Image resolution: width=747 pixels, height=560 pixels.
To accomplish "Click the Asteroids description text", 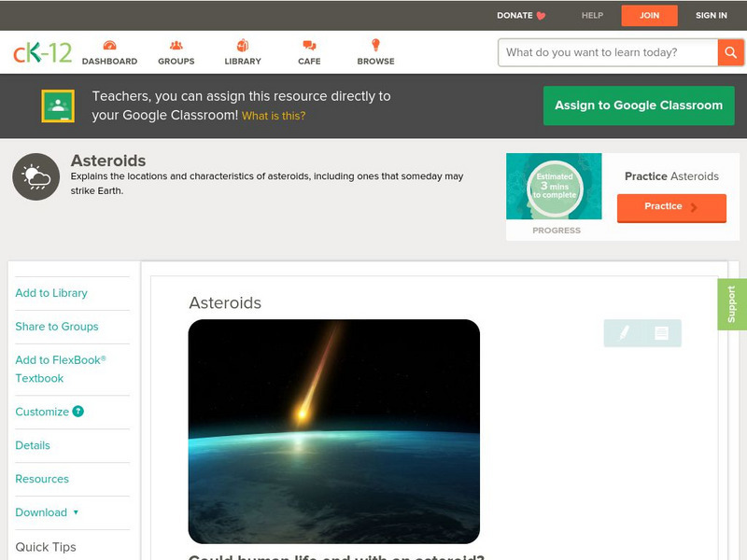I will (267, 183).
